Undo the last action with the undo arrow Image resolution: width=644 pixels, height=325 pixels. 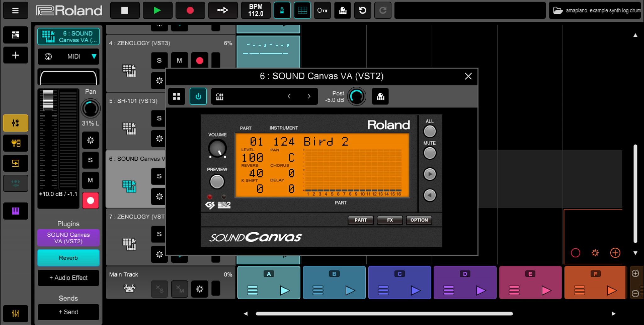click(363, 10)
